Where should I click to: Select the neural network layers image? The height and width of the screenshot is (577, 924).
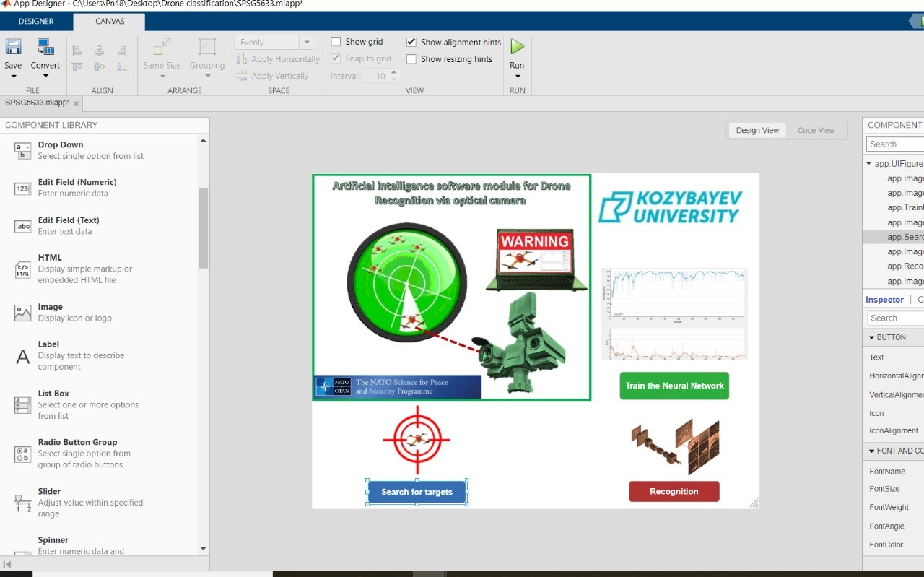click(x=675, y=446)
